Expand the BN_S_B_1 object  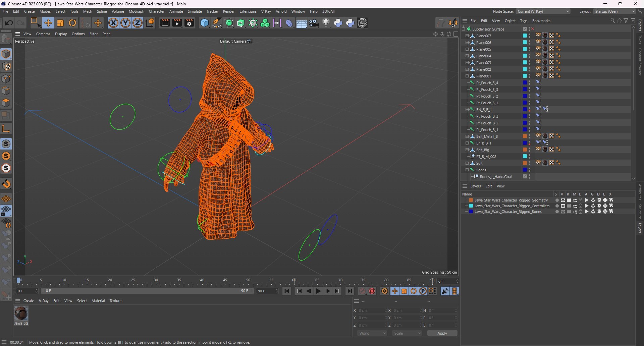(467, 110)
